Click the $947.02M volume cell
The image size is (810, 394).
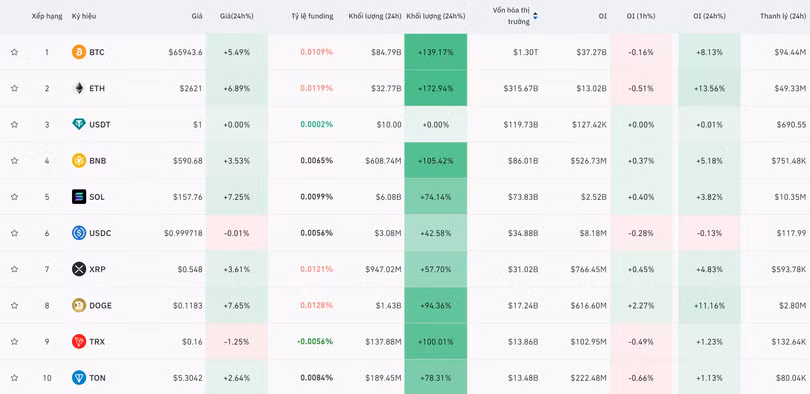pos(382,269)
